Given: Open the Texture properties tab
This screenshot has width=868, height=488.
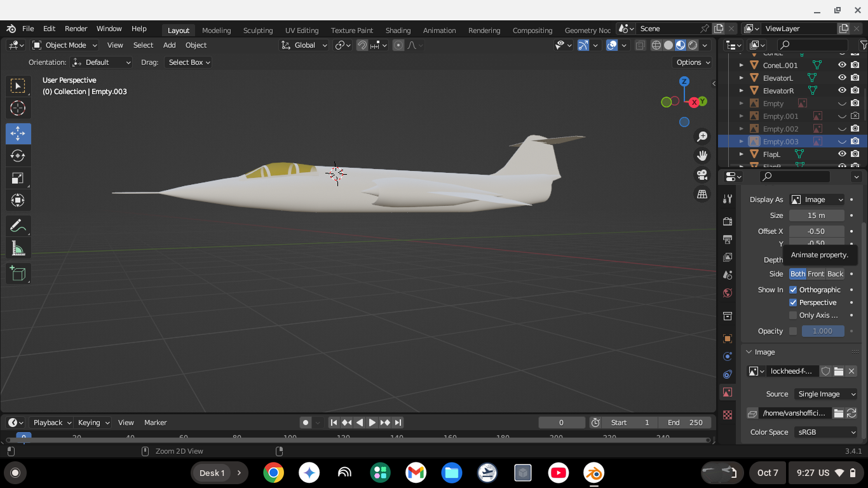Looking at the screenshot, I should [x=728, y=415].
